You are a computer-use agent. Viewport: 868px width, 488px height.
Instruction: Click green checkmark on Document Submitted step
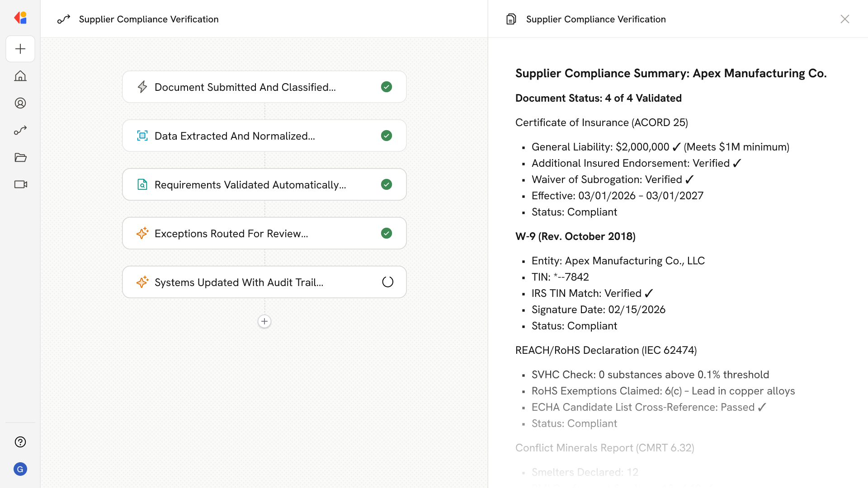tap(387, 87)
